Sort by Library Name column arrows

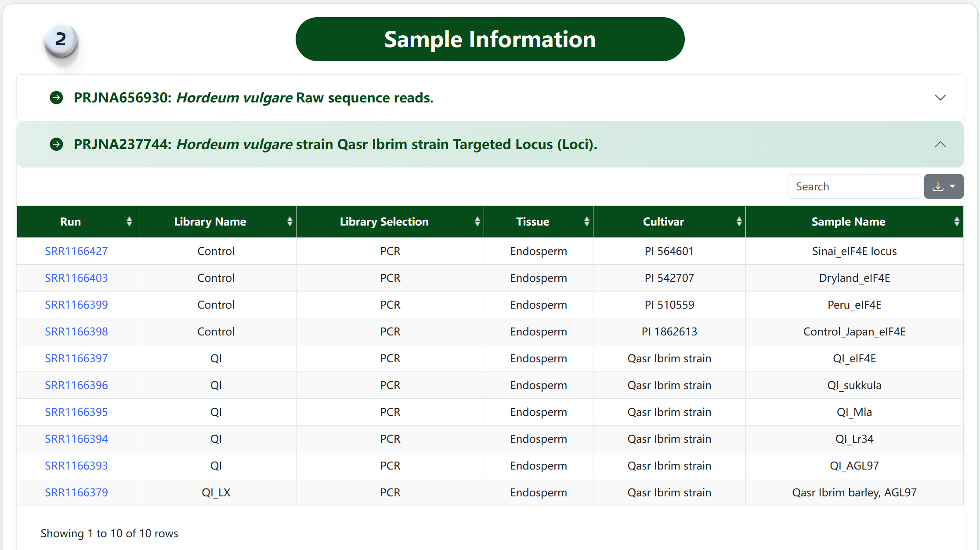[x=289, y=222]
